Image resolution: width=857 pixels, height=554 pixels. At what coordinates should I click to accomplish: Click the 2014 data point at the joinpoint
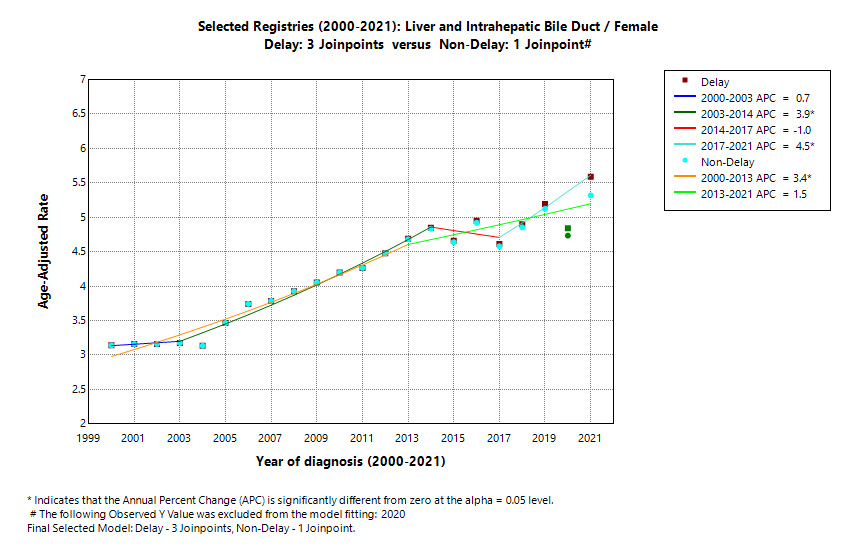pyautogui.click(x=431, y=228)
